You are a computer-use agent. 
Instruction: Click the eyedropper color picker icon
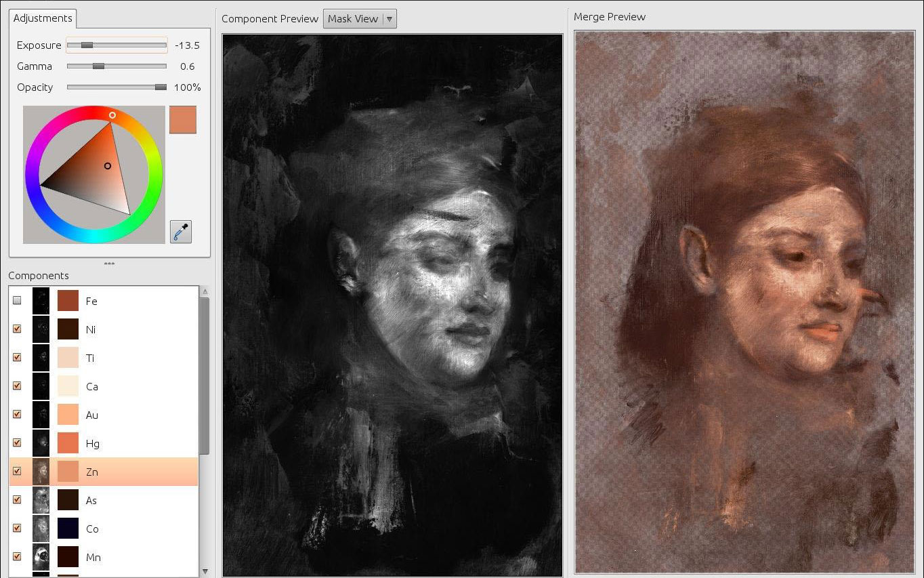click(181, 232)
